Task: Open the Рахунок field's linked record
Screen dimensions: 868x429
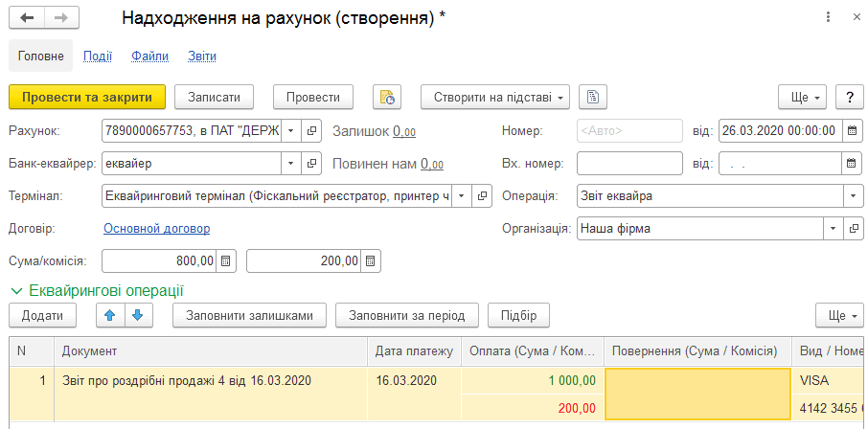Action: tap(311, 131)
